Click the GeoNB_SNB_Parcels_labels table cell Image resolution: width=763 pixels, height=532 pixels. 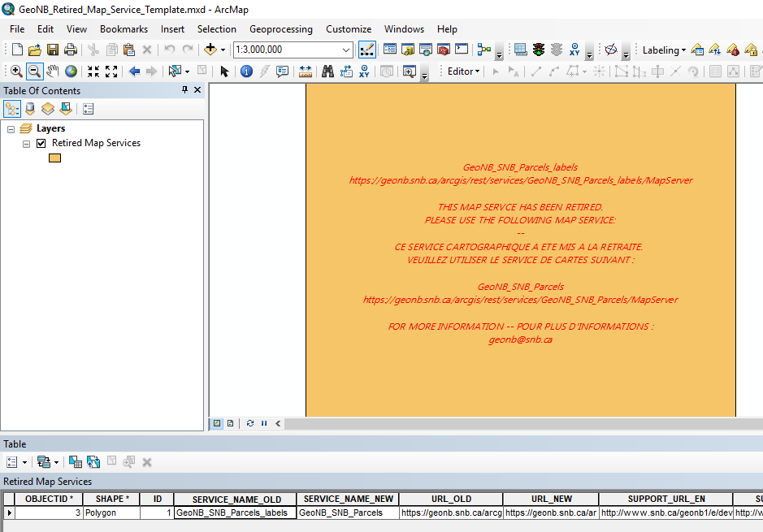pyautogui.click(x=235, y=513)
